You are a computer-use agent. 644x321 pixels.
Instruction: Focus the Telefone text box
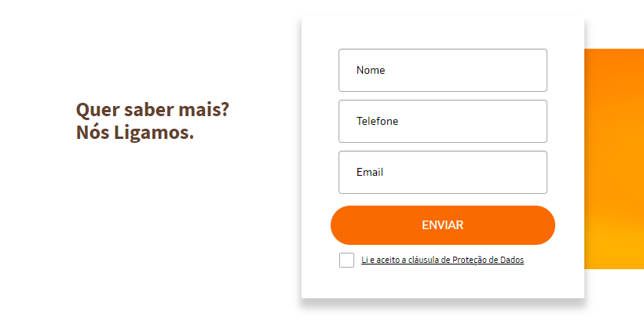coord(442,122)
